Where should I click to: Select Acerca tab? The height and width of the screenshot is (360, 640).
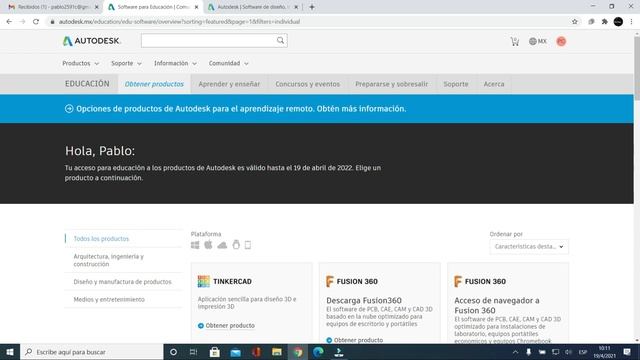[x=494, y=84]
